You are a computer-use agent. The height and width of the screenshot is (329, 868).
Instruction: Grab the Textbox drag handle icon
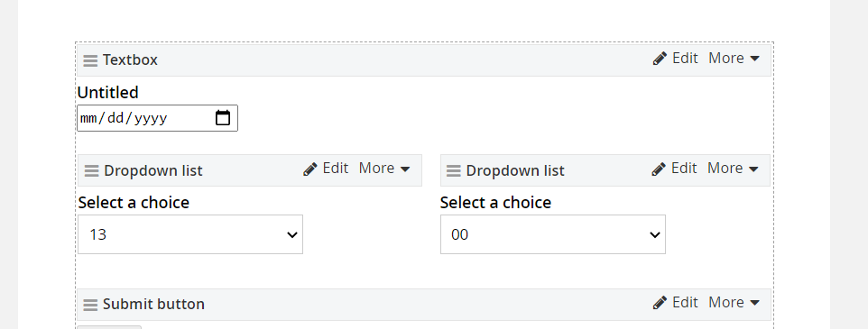click(x=91, y=60)
